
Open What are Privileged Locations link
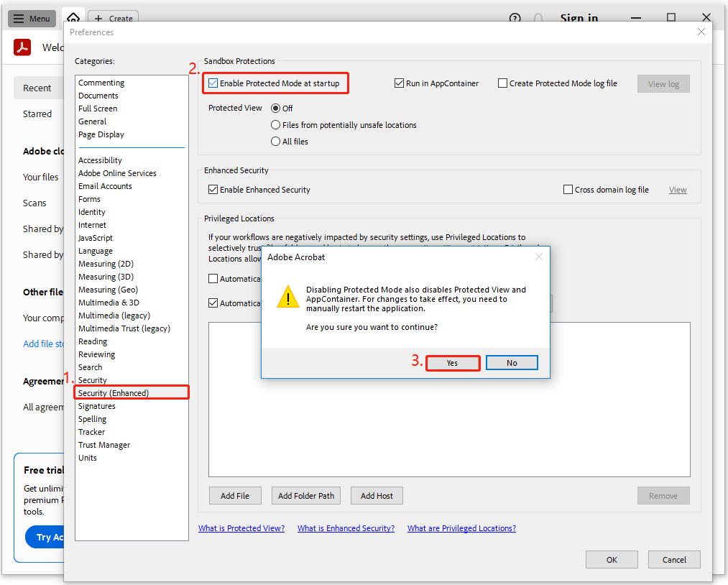tap(461, 528)
